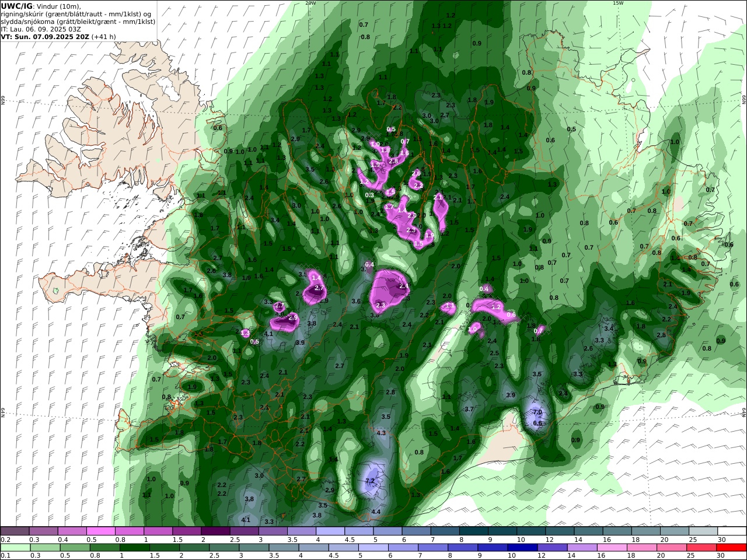Click the purple 12 swatch in lower legend row
Screen dimensions: 747x560
tap(551, 548)
